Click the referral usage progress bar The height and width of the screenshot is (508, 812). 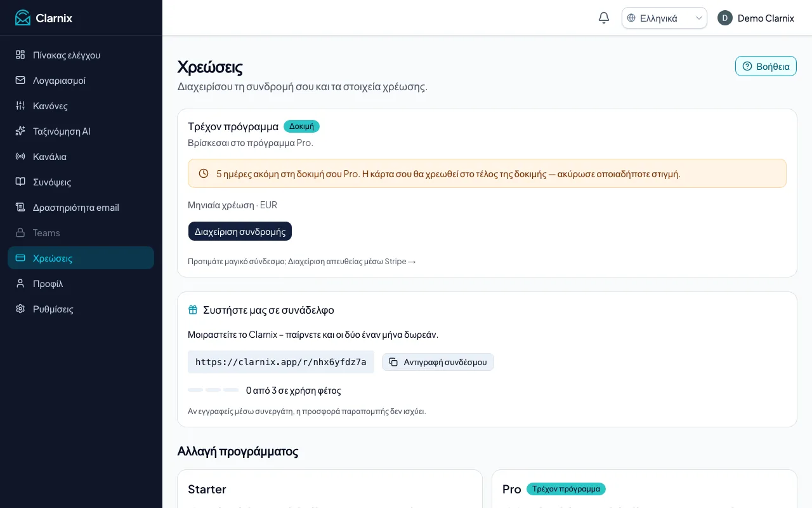click(213, 390)
